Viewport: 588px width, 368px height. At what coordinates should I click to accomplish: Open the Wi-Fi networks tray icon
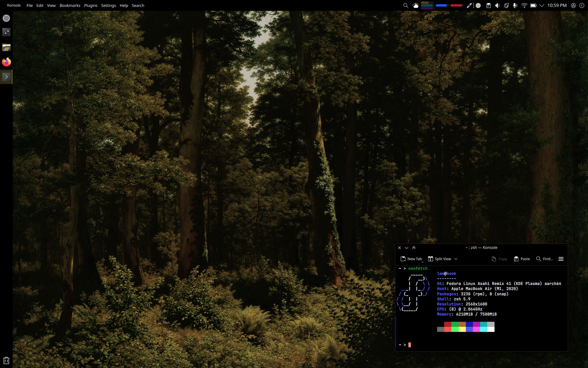pos(524,5)
